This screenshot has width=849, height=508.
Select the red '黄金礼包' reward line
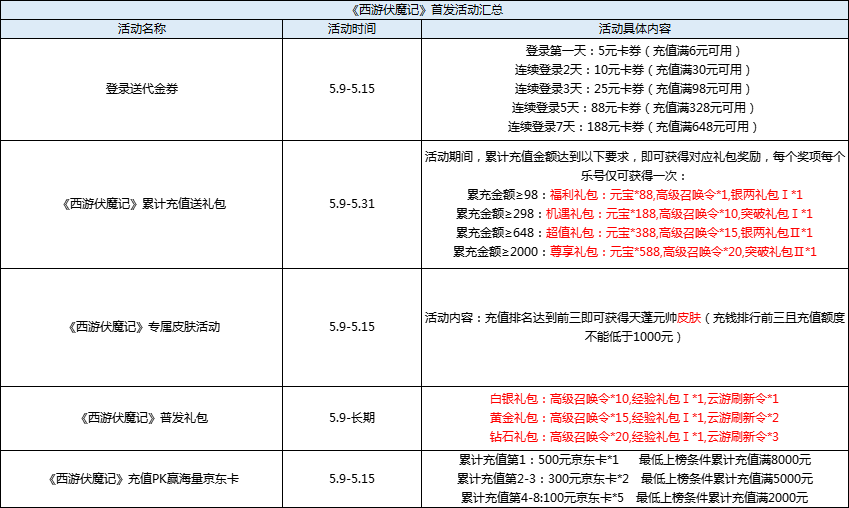pyautogui.click(x=634, y=418)
